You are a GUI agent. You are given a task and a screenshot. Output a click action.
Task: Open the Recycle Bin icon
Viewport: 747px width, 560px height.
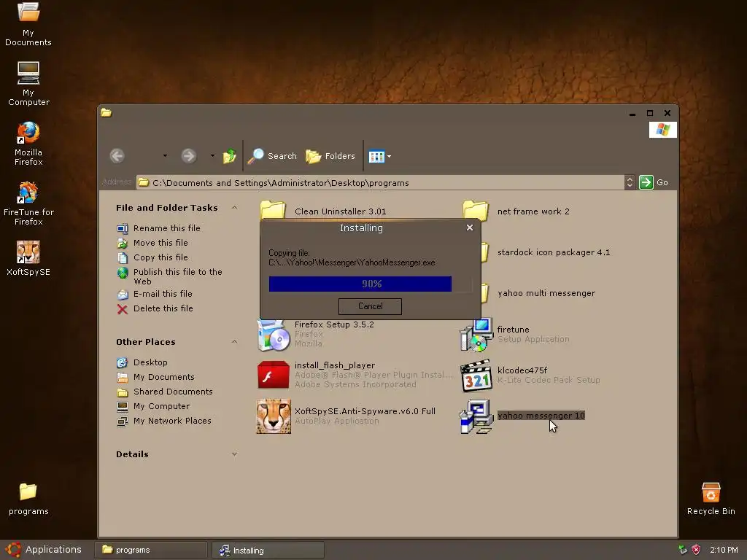point(711,499)
